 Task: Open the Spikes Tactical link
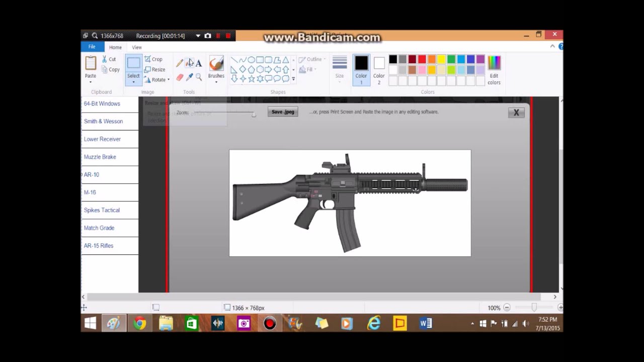pyautogui.click(x=102, y=210)
